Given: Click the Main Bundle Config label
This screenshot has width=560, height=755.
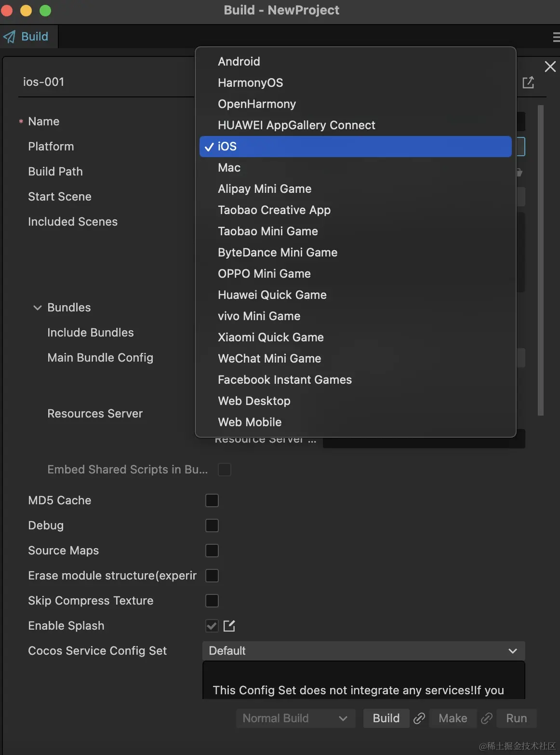Looking at the screenshot, I should tap(100, 358).
